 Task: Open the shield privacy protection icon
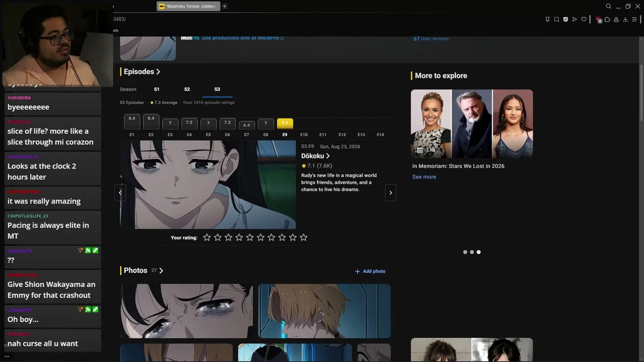pos(566,19)
